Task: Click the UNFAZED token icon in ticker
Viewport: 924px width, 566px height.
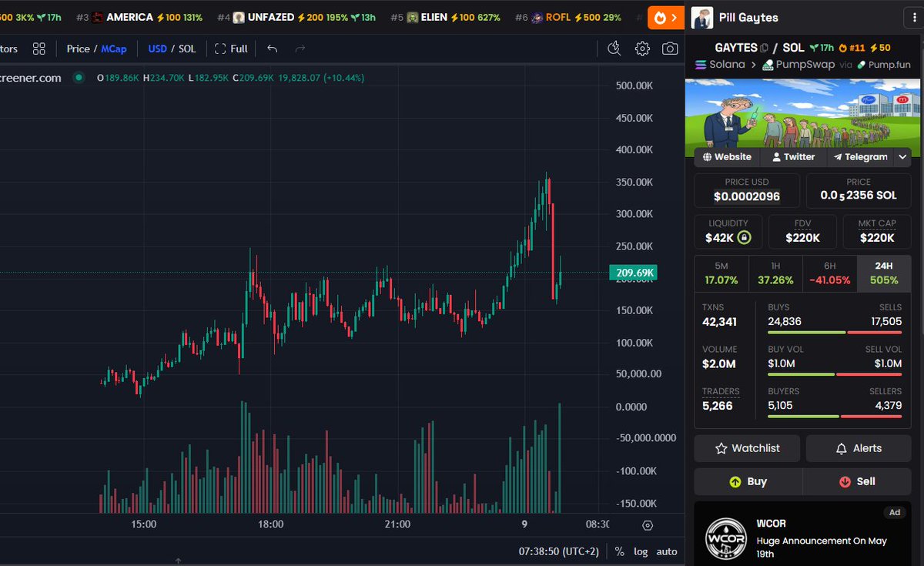Action: [x=239, y=17]
